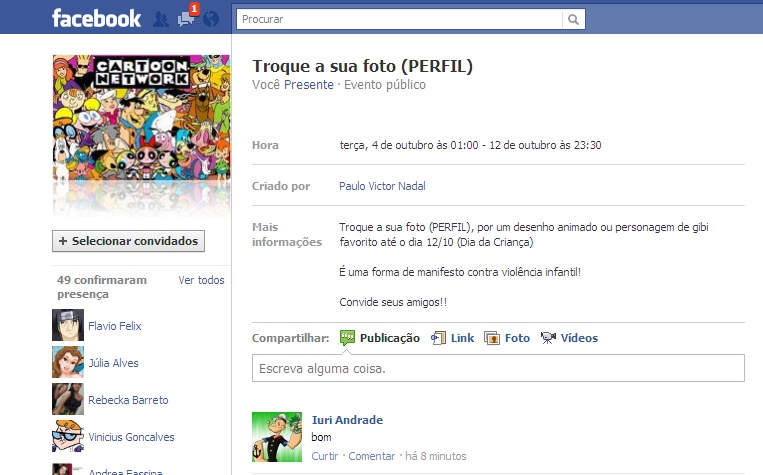Click the Escreva alguma coisa box
The image size is (763, 475).
[x=498, y=368]
